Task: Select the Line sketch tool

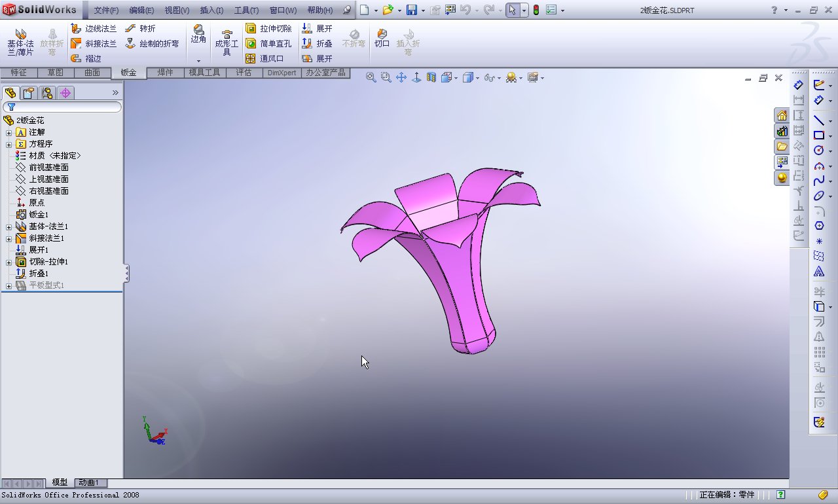Action: [818, 120]
